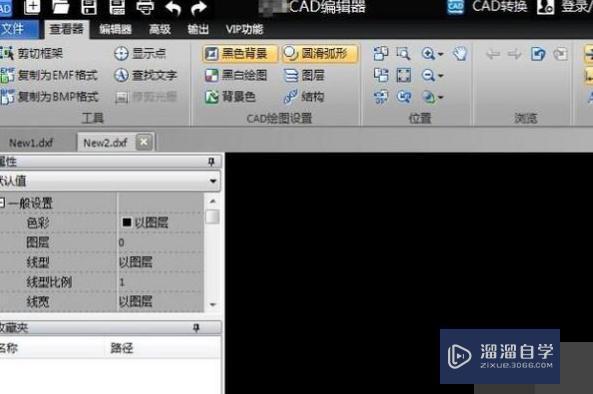Click the properties scrollbar up arrow
The height and width of the screenshot is (394, 593).
point(213,201)
